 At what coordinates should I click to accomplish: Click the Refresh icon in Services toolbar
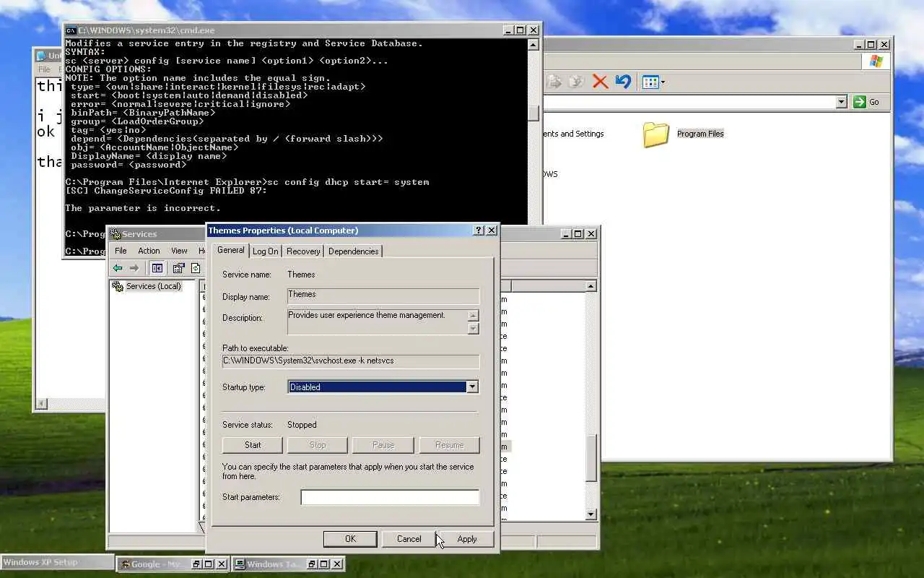[195, 268]
